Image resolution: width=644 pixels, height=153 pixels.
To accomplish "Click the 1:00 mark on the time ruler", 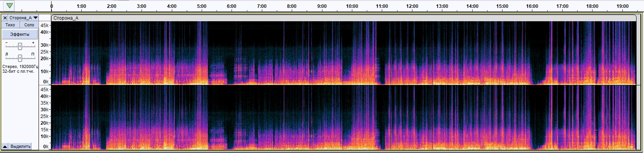I will point(81,6).
